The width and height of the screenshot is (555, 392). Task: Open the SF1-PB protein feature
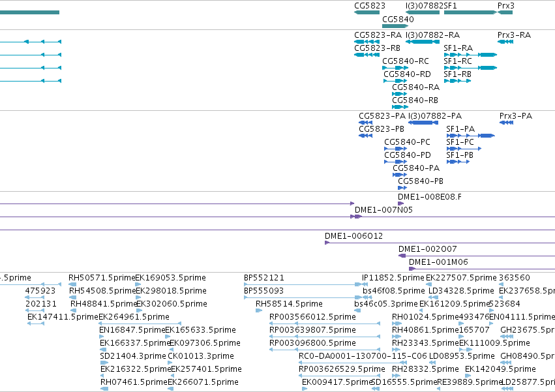point(458,162)
